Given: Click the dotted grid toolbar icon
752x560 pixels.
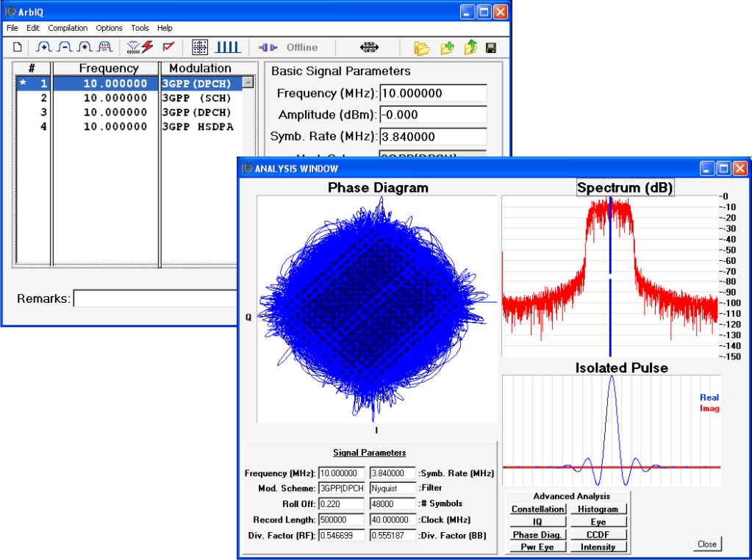Looking at the screenshot, I should pyautogui.click(x=200, y=48).
